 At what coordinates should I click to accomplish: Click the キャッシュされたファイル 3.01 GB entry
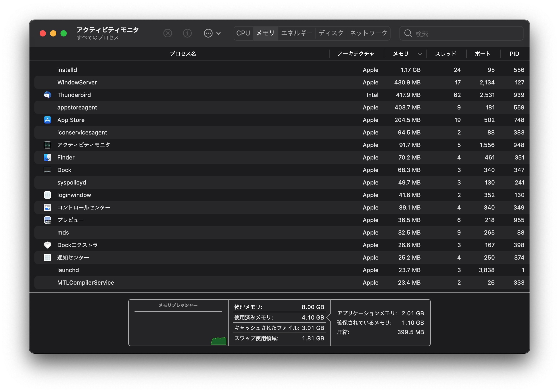click(x=279, y=328)
